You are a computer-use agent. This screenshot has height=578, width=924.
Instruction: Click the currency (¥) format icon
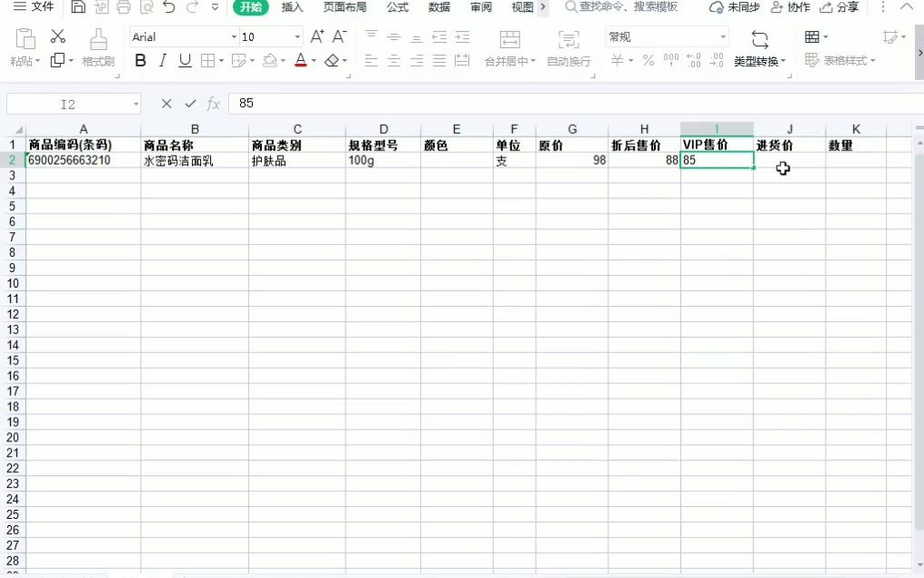pos(617,58)
